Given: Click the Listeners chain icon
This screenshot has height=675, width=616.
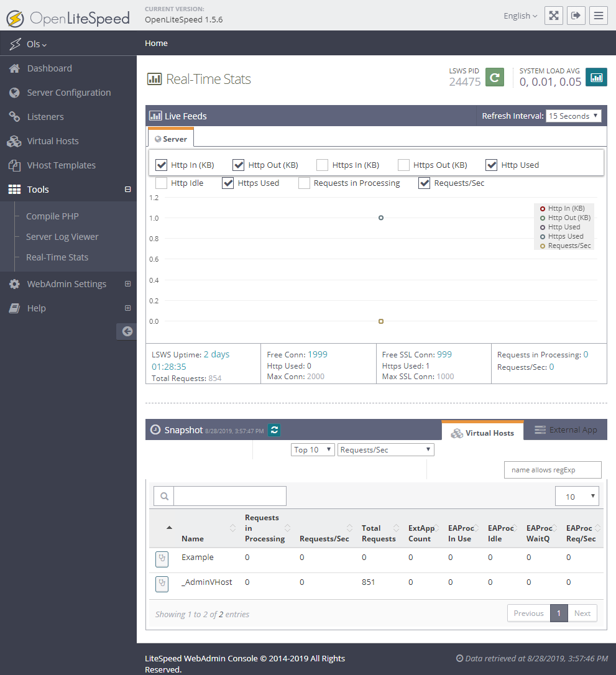Looking at the screenshot, I should click(15, 117).
